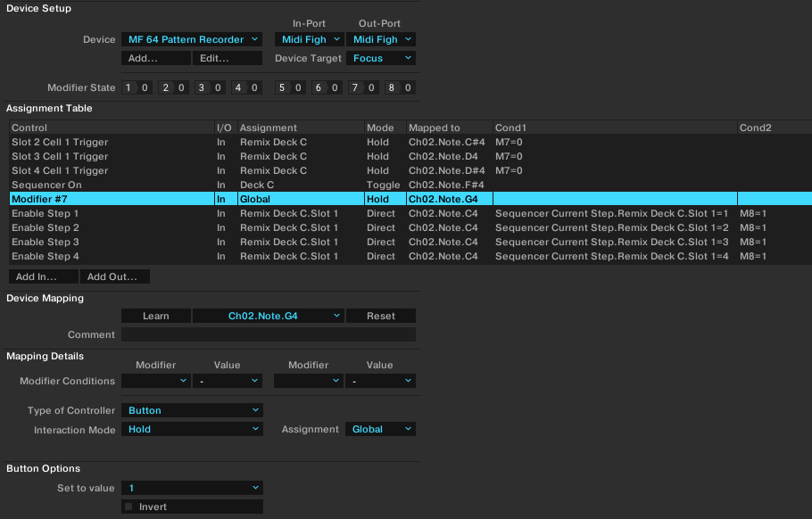Click the Reset button
The width and height of the screenshot is (812, 519).
click(381, 316)
